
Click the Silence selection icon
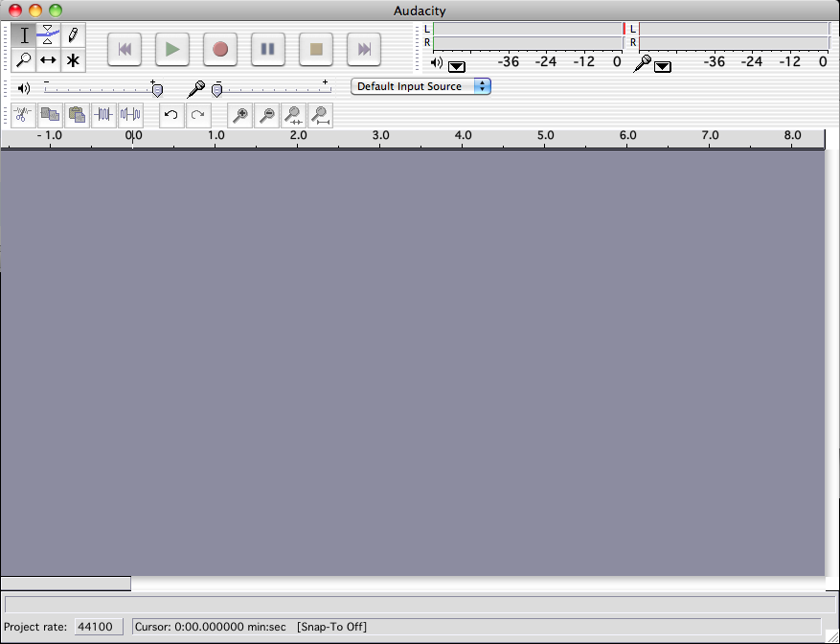130,115
